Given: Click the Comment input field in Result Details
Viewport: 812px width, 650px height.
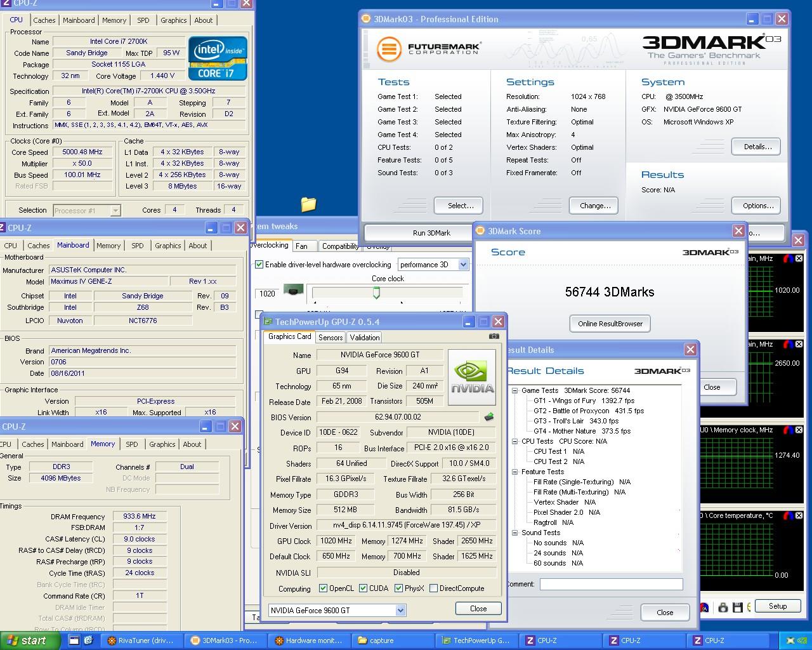Looking at the screenshot, I should point(611,584).
